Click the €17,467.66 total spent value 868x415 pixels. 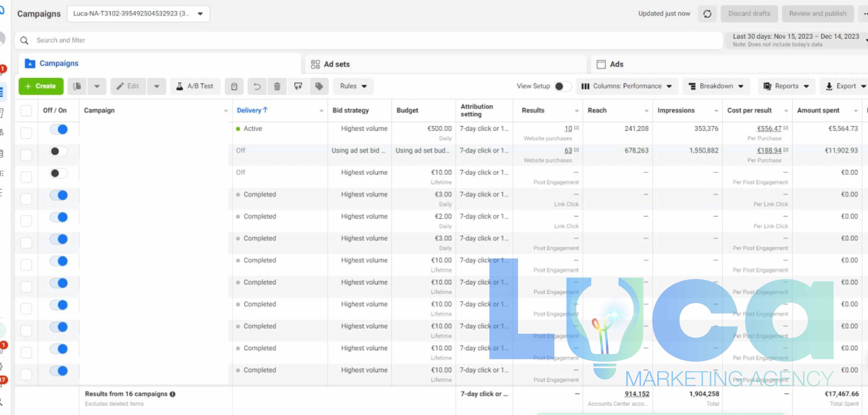point(841,394)
